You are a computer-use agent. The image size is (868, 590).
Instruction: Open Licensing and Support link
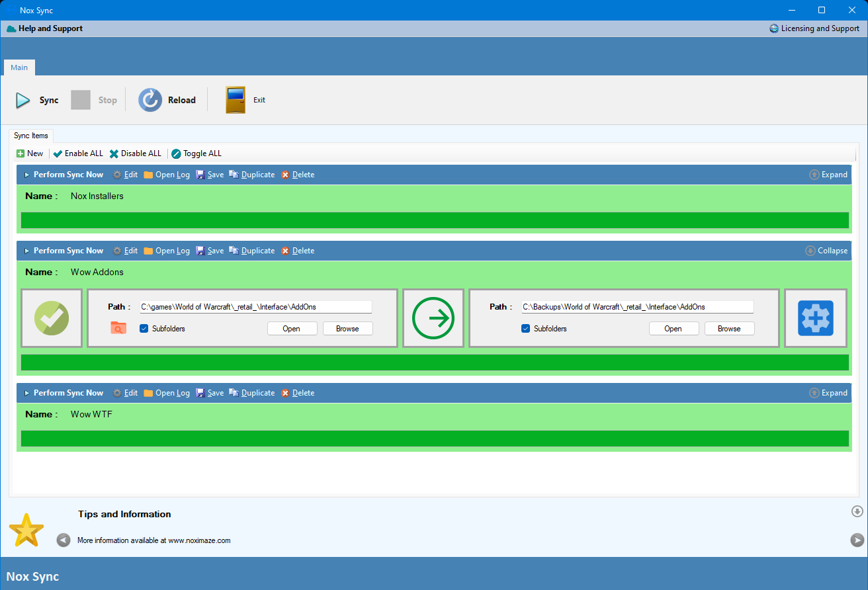(x=814, y=28)
